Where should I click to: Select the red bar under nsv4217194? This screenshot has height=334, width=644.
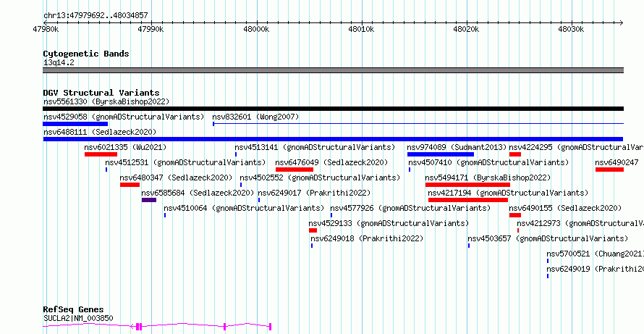click(467, 200)
